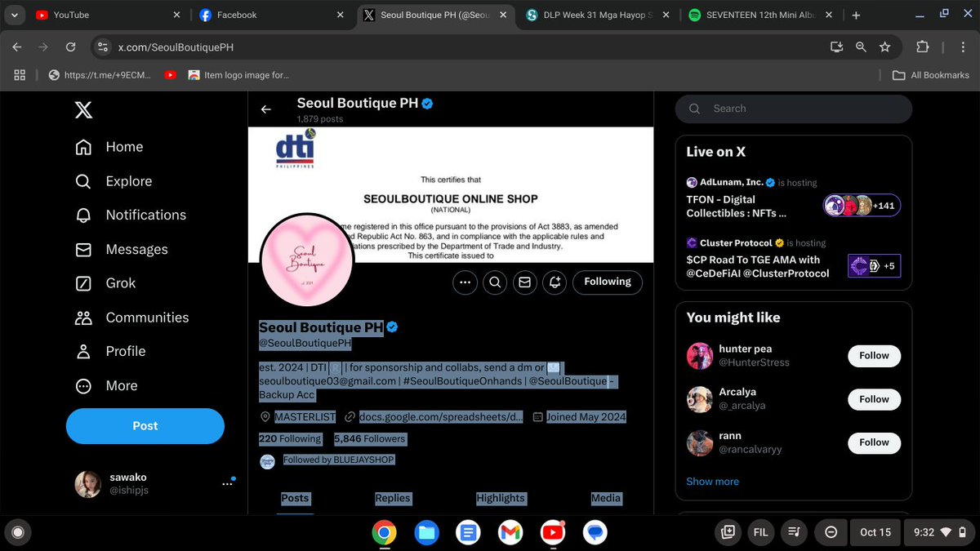Follow hunter pea
This screenshot has width=980, height=551.
874,356
